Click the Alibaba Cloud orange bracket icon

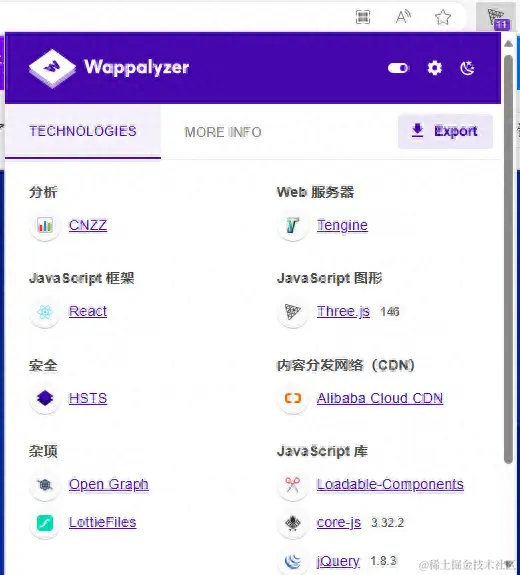tap(293, 398)
